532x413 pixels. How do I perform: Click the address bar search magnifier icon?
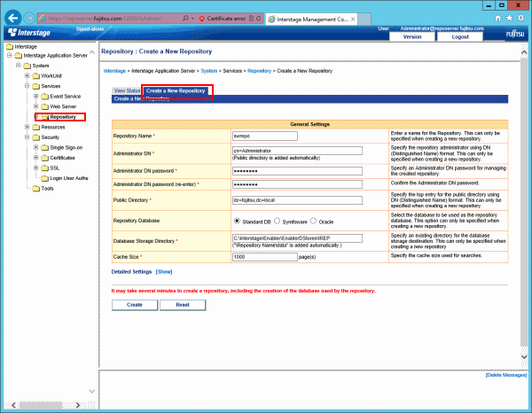(185, 19)
